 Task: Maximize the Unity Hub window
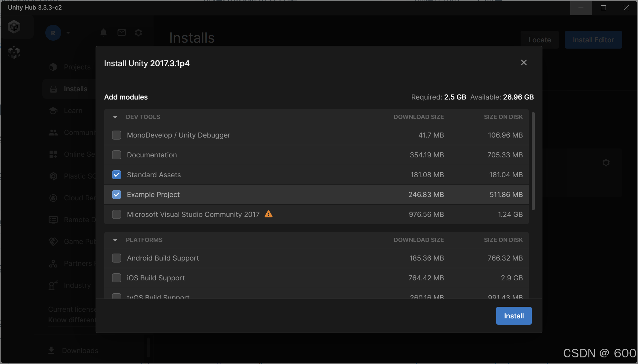point(603,8)
